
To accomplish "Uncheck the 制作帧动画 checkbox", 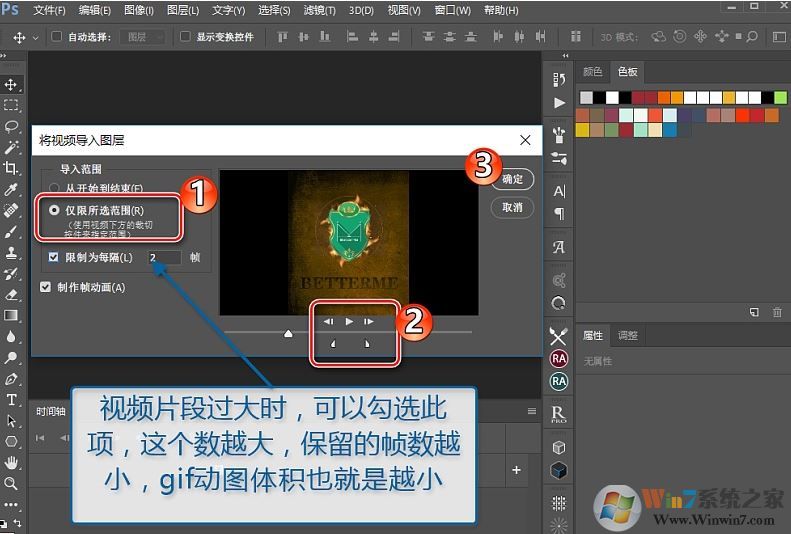I will click(x=45, y=287).
